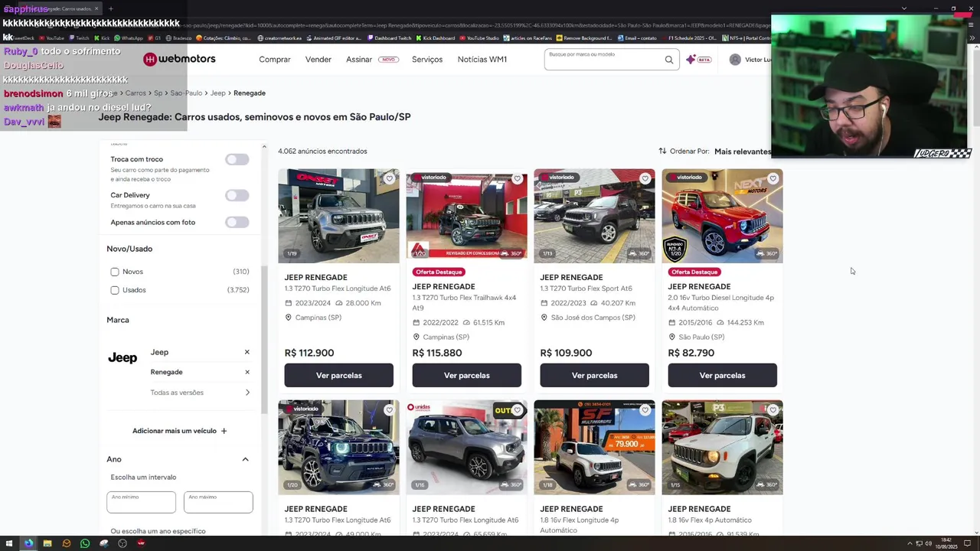Open the Kick Dashboard bookmark
The width and height of the screenshot is (980, 551).
(x=434, y=37)
